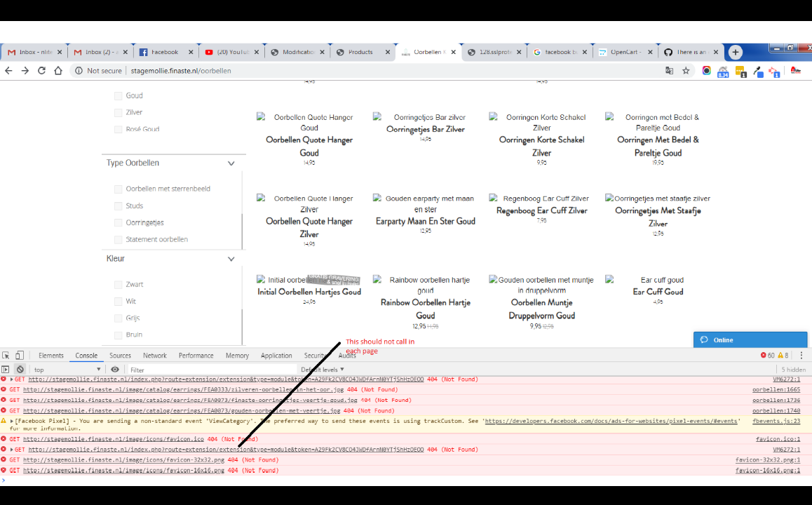Clear the console with the no-entry icon
Screen dimensions: 812x505
(x=20, y=370)
